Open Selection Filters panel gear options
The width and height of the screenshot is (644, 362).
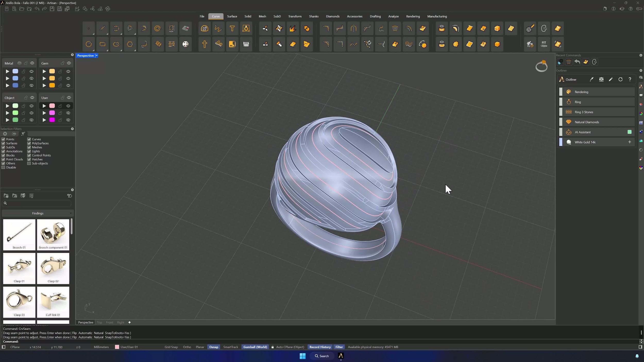72,129
